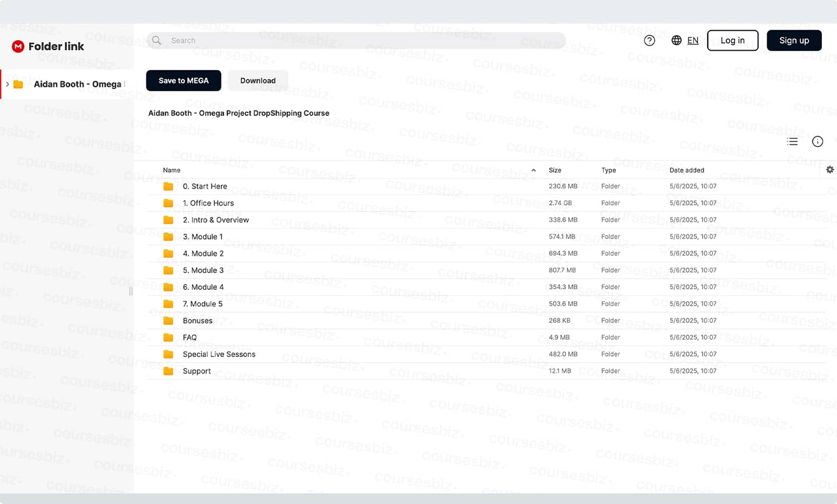Screen dimensions: 837x504
Task: Click the Folder link heading
Action: pyautogui.click(x=56, y=46)
